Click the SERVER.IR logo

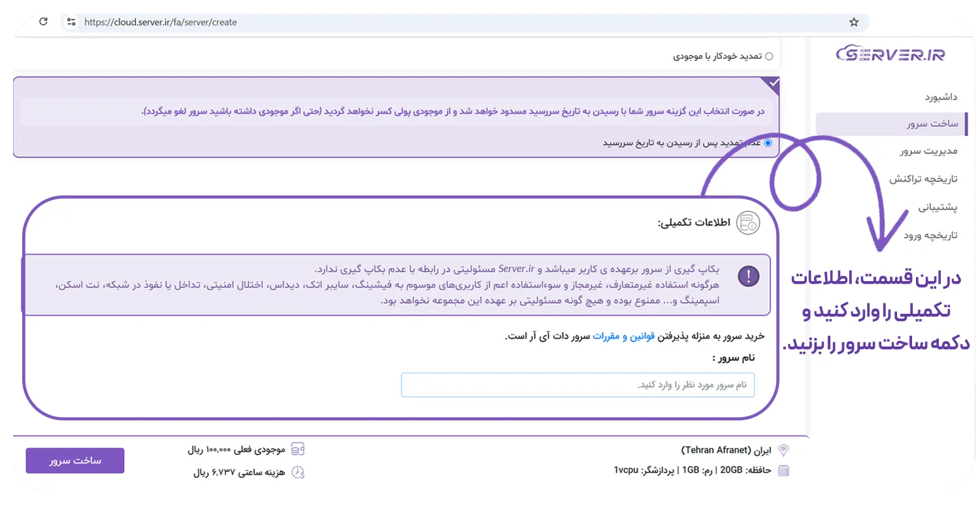(890, 54)
